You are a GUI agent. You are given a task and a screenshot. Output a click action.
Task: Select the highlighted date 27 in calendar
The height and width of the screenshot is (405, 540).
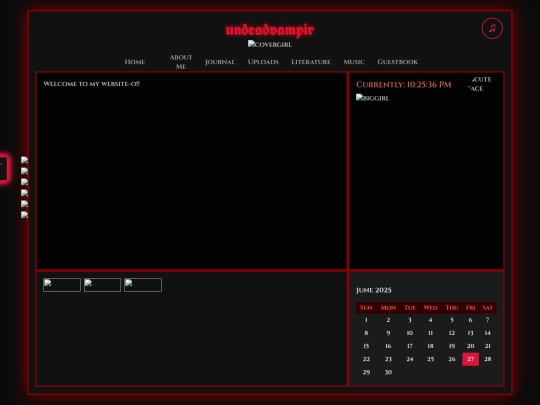[x=470, y=359]
